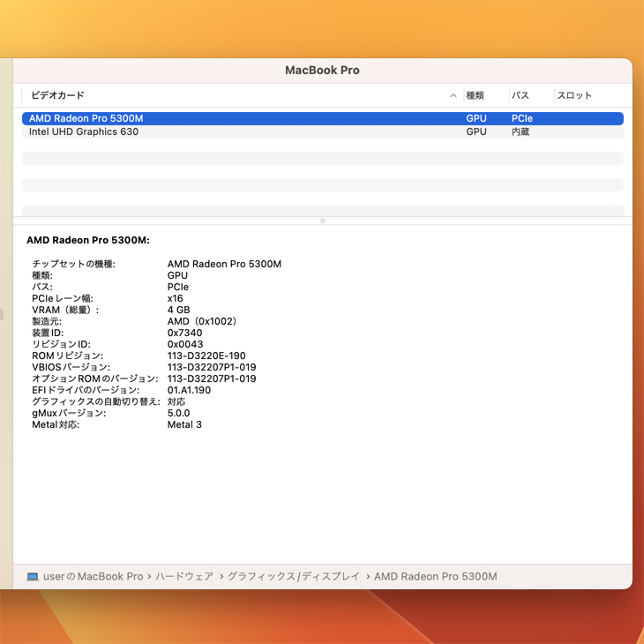Viewport: 644px width, 644px height.
Task: Sort by the ビデオカード column header
Action: (57, 95)
